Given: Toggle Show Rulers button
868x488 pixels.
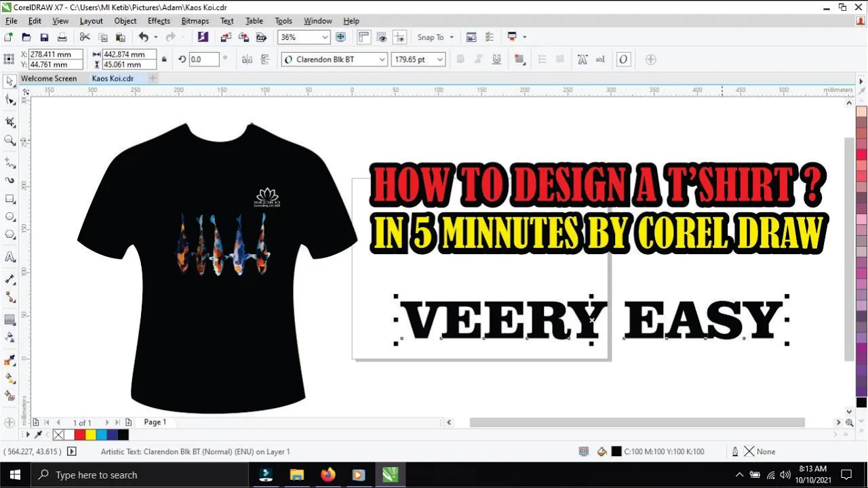Looking at the screenshot, I should tap(364, 37).
